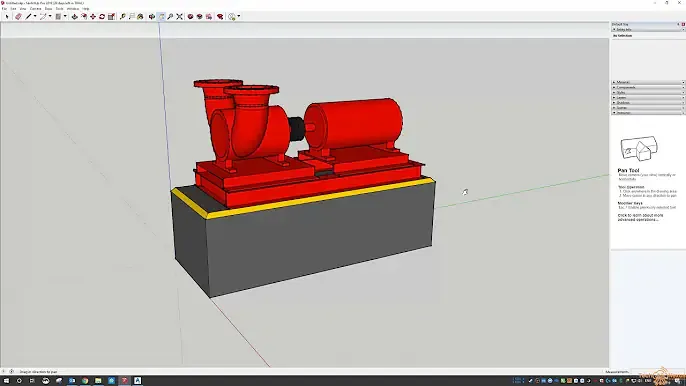Open the shapes tool dropdown arrow
The image size is (686, 386).
[65, 16]
